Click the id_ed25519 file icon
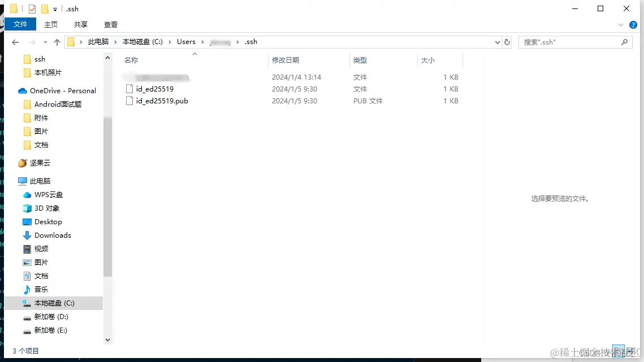The height and width of the screenshot is (362, 644). click(x=129, y=89)
